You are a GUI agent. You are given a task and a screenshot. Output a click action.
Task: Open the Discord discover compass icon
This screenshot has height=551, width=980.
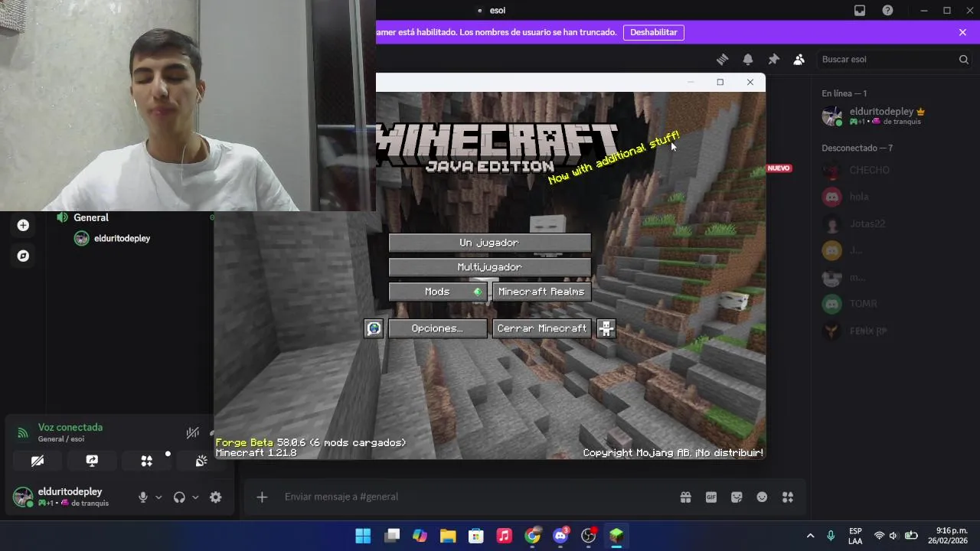point(23,256)
